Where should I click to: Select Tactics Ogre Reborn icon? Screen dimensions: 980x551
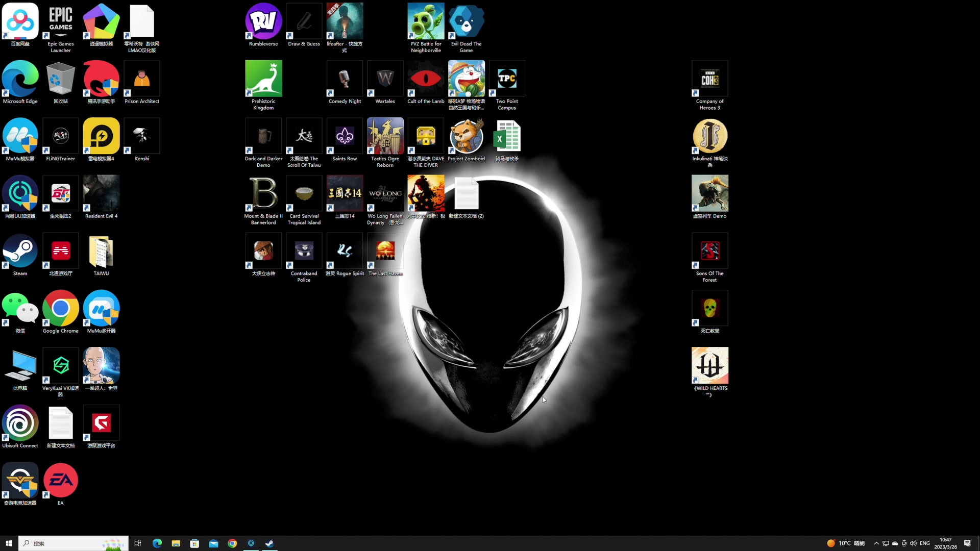coord(385,143)
